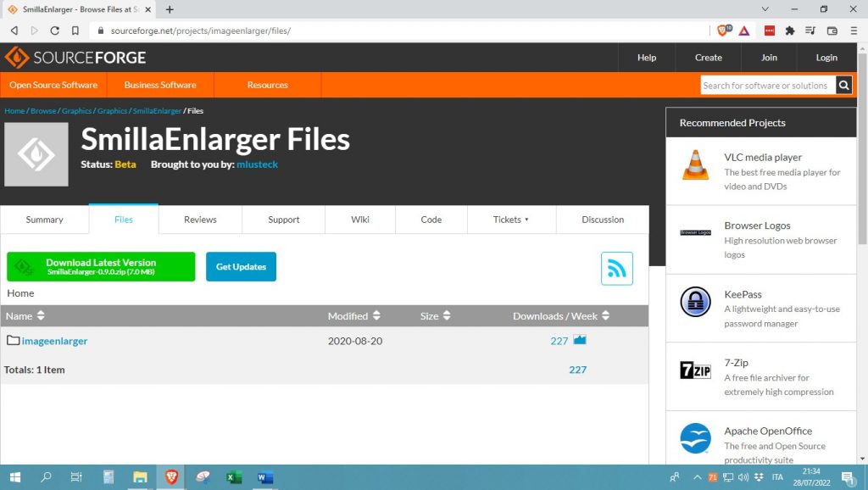The image size is (868, 490).
Task: Open the imageenlarger folder link
Action: (x=54, y=341)
